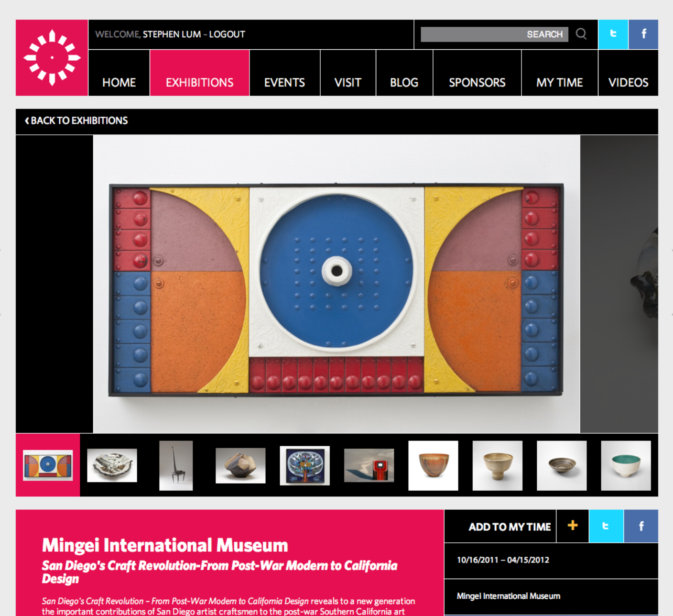Click the main geometric artwork image

[x=336, y=284]
